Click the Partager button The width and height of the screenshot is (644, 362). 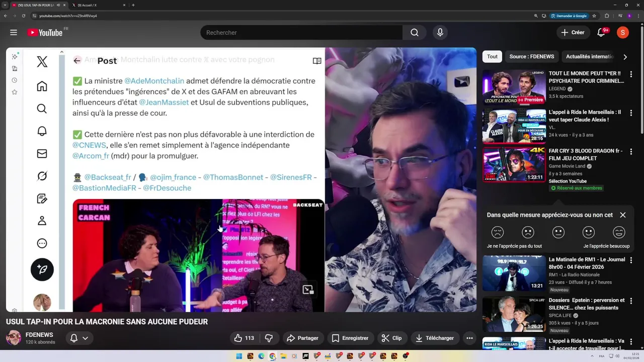click(x=302, y=338)
